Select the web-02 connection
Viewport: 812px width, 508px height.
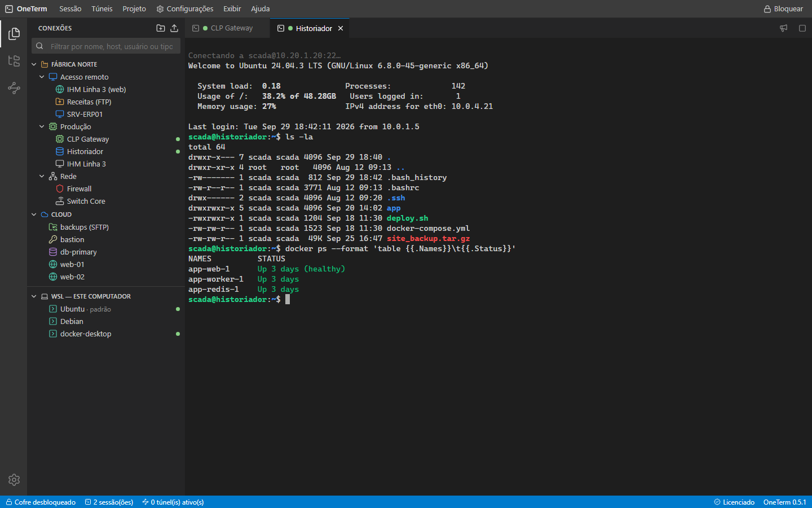pyautogui.click(x=106, y=277)
